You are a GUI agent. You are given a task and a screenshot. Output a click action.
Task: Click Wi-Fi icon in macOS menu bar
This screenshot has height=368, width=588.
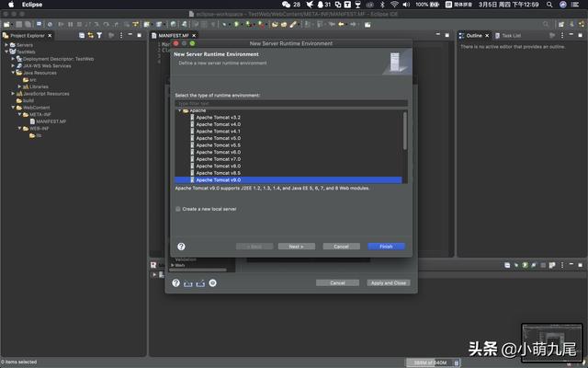[x=394, y=5]
